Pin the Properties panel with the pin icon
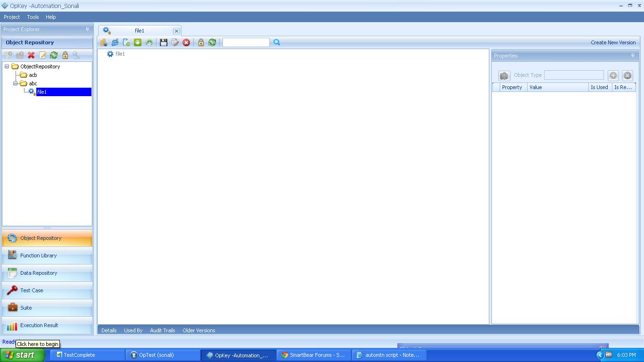 click(x=633, y=56)
